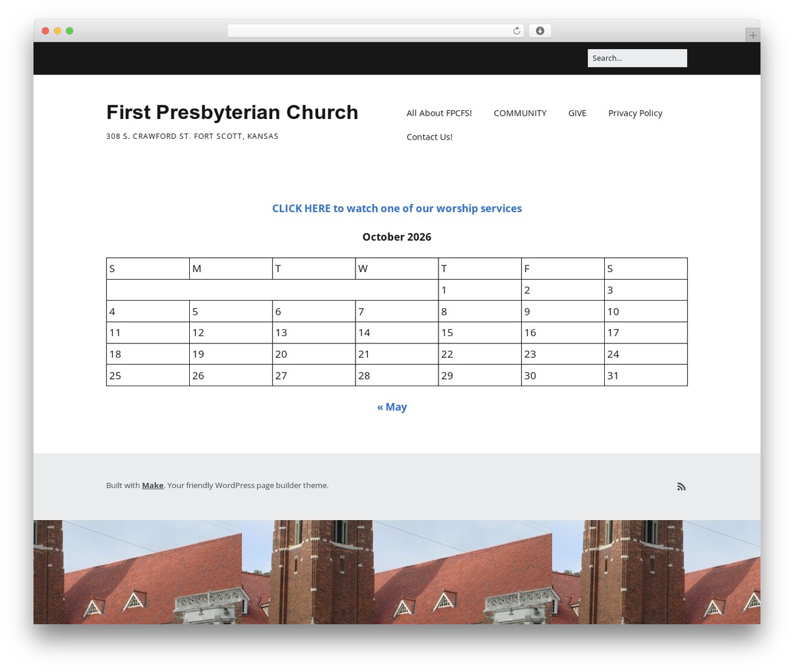Viewport: 794px width, 672px height.
Task: Click the green maximize window button
Action: [x=69, y=31]
